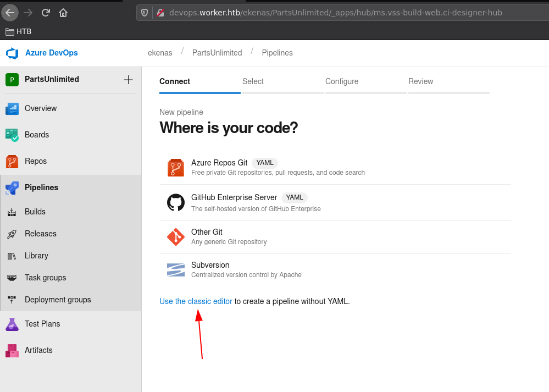The width and height of the screenshot is (549, 392).
Task: Click the YAML badge beside Azure Repos Git
Action: coord(265,163)
